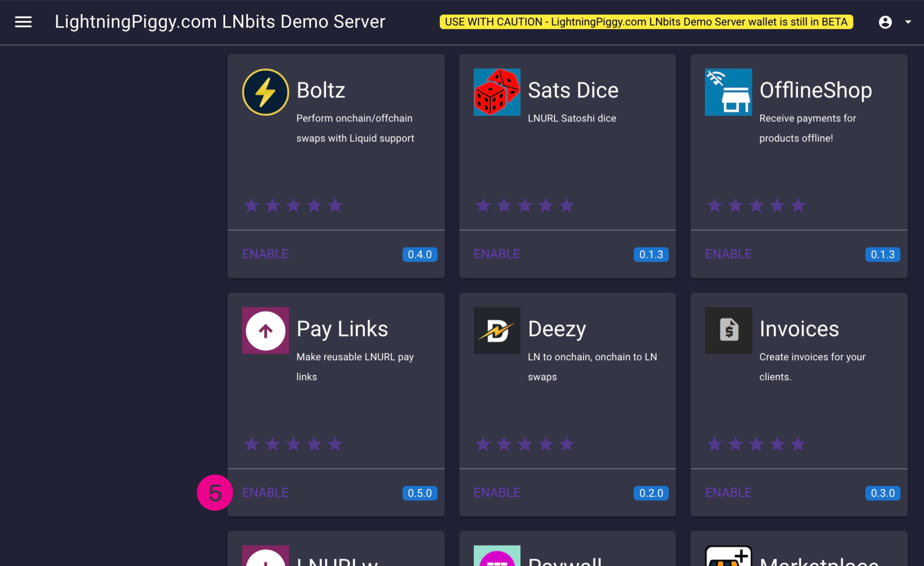Click the Boltz lightning bolt icon

265,92
